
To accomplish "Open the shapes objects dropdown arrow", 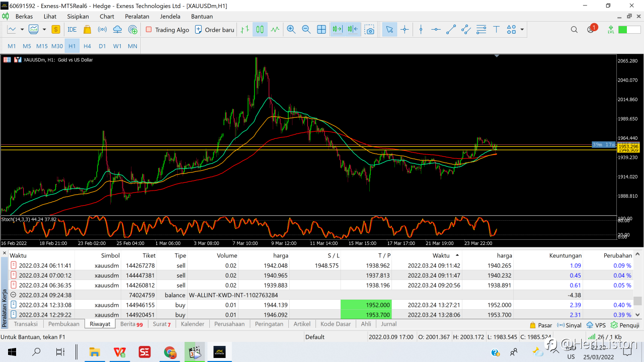I will (522, 30).
